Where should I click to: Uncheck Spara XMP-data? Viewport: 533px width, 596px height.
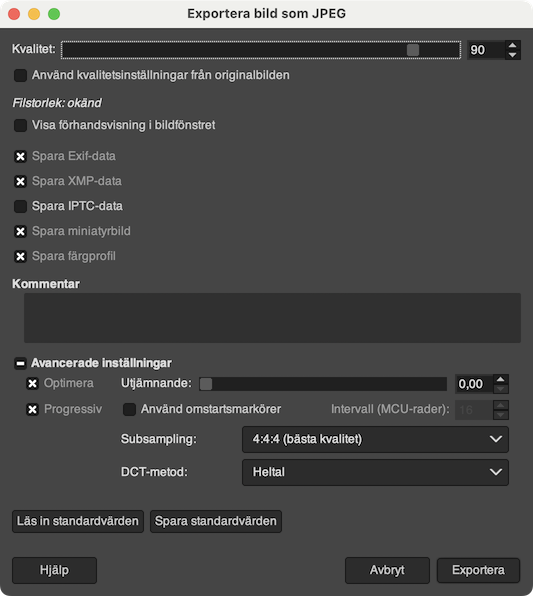20,181
